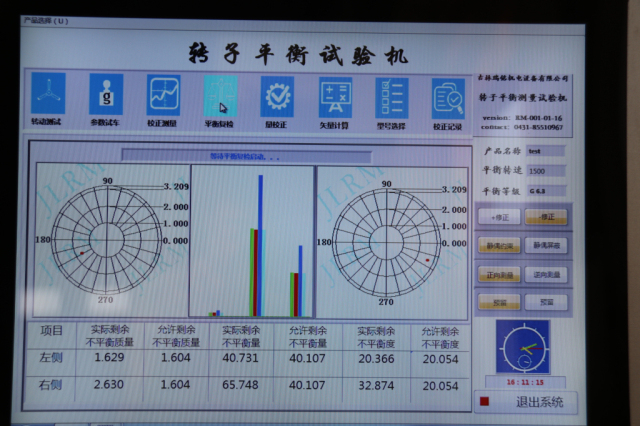The height and width of the screenshot is (426, 640).
Task: Click the analog clock widget
Action: point(523,347)
